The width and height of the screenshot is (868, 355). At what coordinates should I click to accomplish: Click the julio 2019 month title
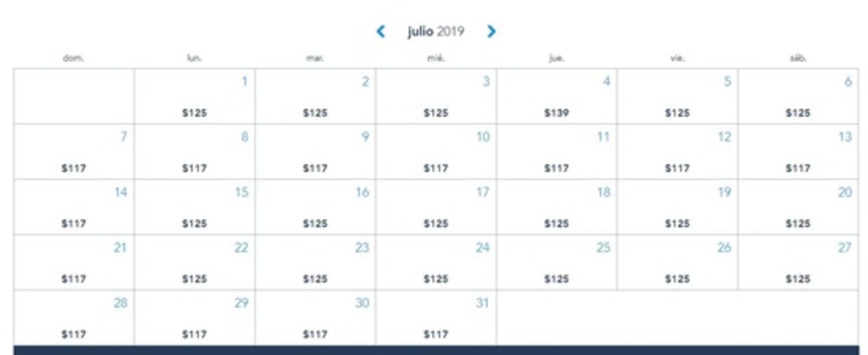pyautogui.click(x=436, y=31)
